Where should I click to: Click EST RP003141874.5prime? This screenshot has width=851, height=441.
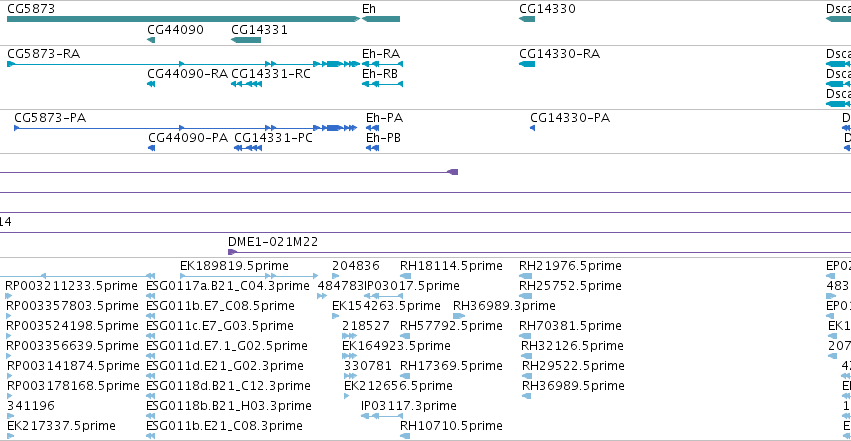tap(73, 366)
